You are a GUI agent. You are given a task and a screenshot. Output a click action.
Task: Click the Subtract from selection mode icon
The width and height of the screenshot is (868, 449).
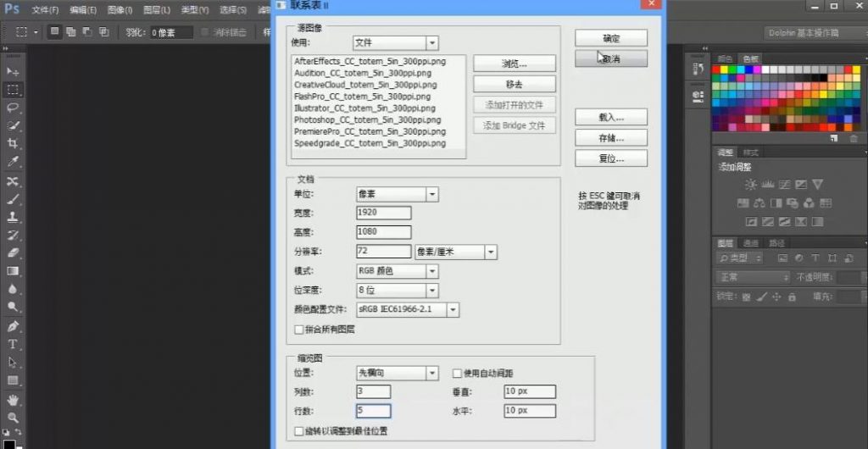pyautogui.click(x=87, y=32)
